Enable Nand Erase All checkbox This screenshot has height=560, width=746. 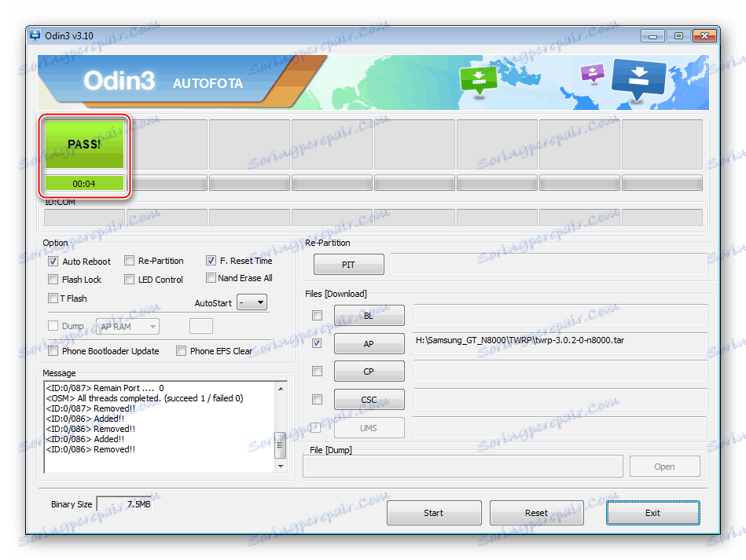[x=211, y=277]
